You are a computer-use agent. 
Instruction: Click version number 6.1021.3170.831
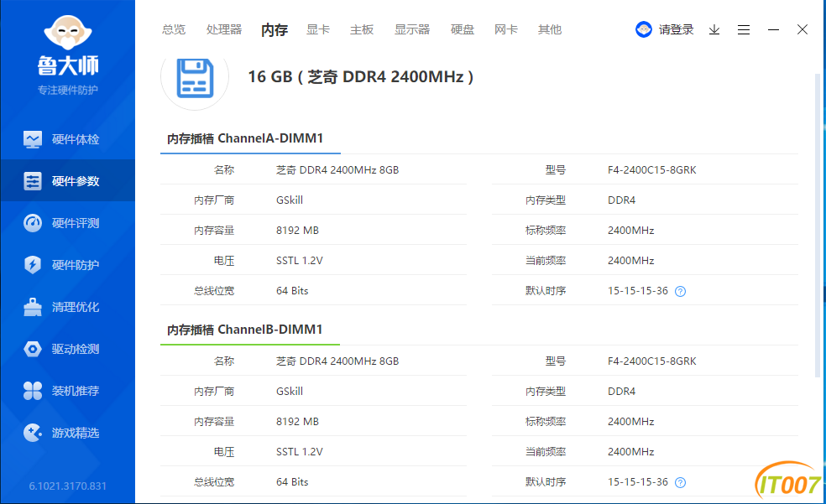click(x=67, y=486)
